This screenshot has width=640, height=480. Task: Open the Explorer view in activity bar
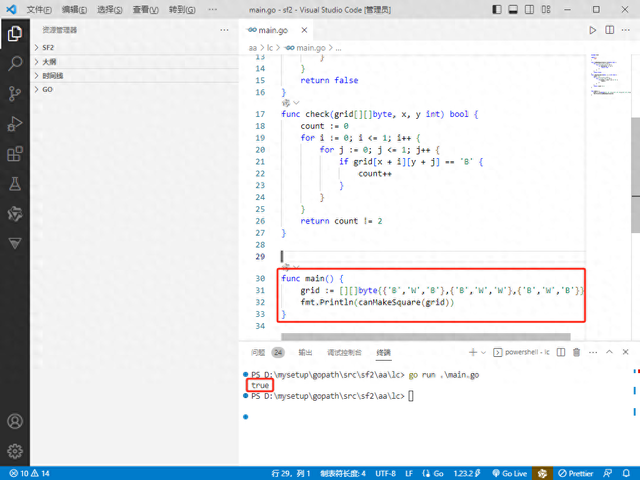point(15,33)
